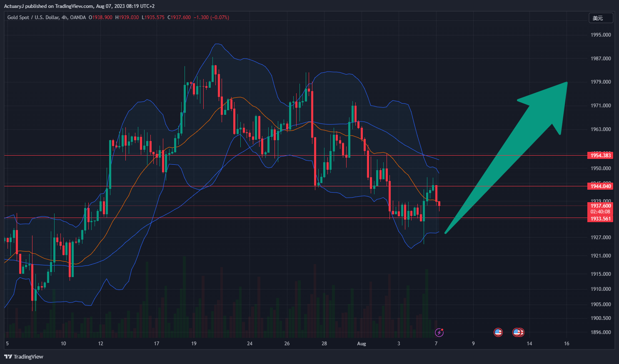Click date 5 on the time axis
Screen dimensions: 619x364
pos(7,344)
